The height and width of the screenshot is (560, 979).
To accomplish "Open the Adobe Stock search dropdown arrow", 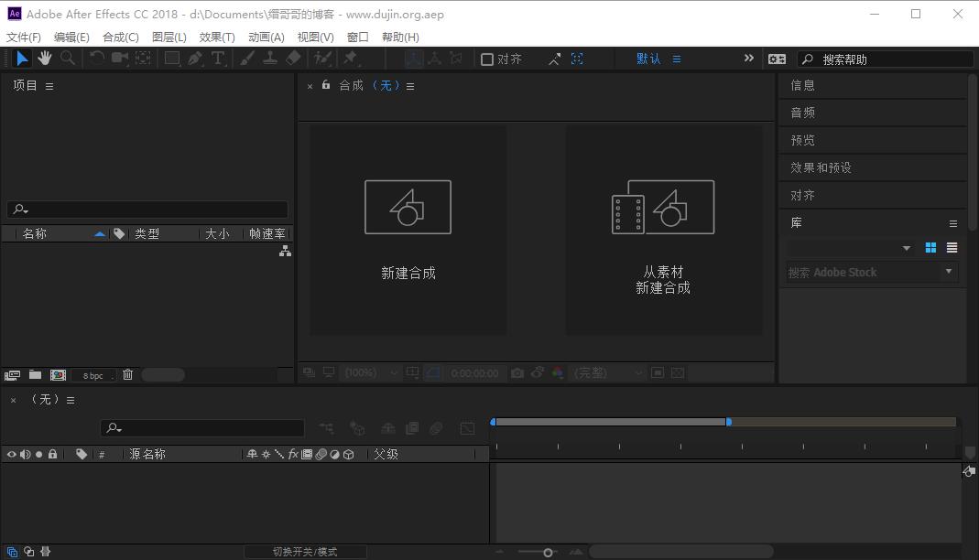I will pos(949,271).
